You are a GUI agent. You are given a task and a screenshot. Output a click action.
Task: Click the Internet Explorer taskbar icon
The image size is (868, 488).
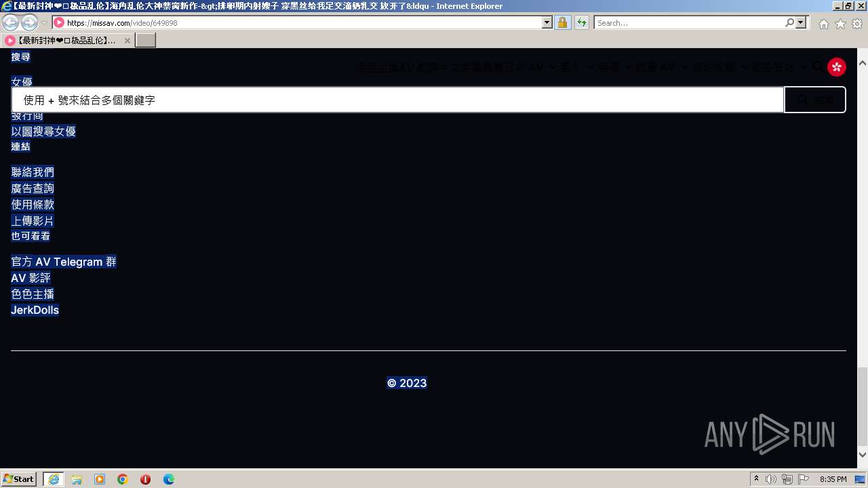tap(54, 479)
